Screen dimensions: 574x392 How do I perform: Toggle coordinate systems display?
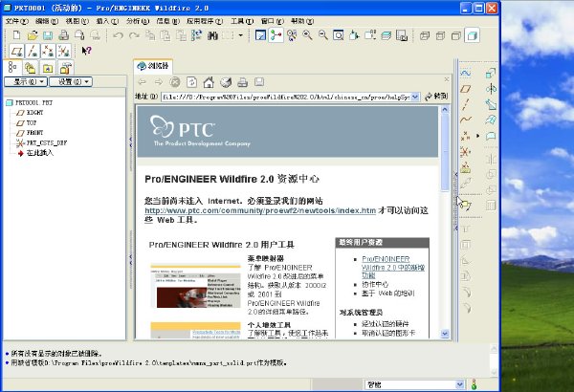64,52
